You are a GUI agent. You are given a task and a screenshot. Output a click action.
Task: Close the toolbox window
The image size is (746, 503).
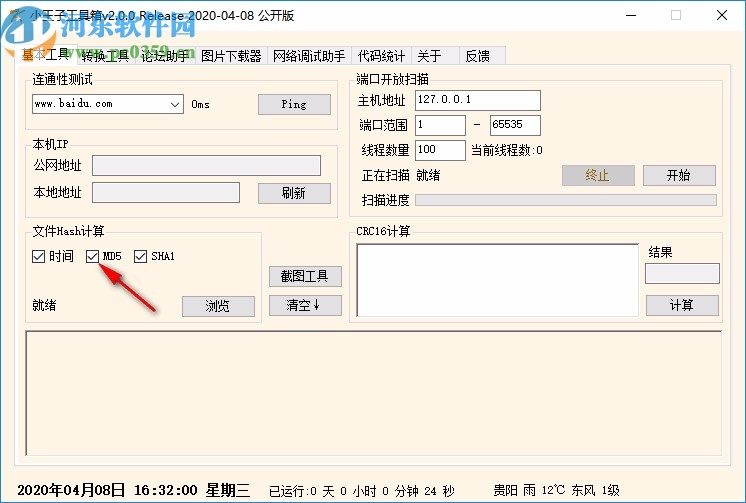point(722,15)
